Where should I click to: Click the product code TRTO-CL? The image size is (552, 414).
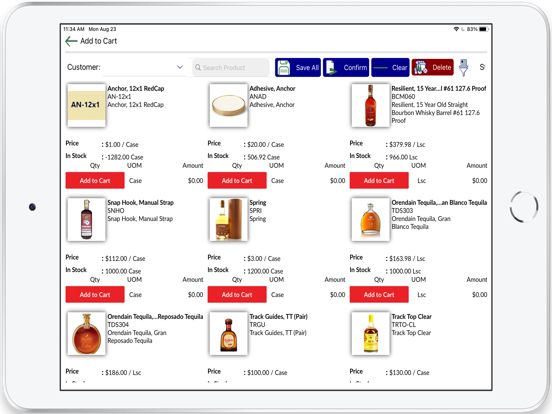pos(404,325)
